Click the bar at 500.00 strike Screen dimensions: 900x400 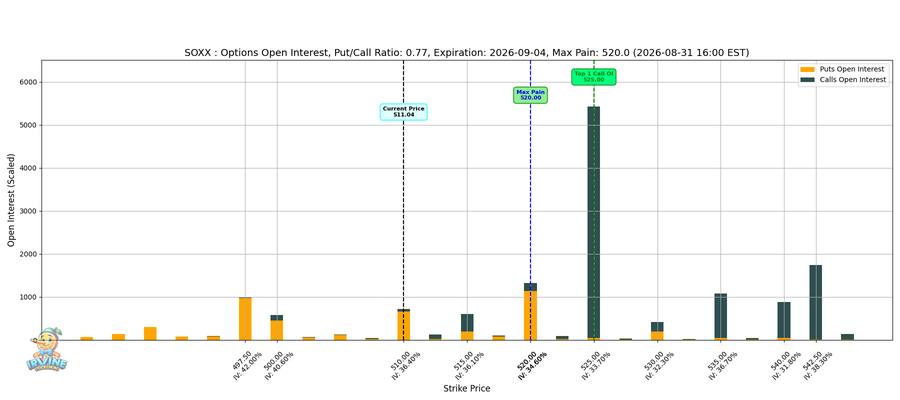click(277, 327)
